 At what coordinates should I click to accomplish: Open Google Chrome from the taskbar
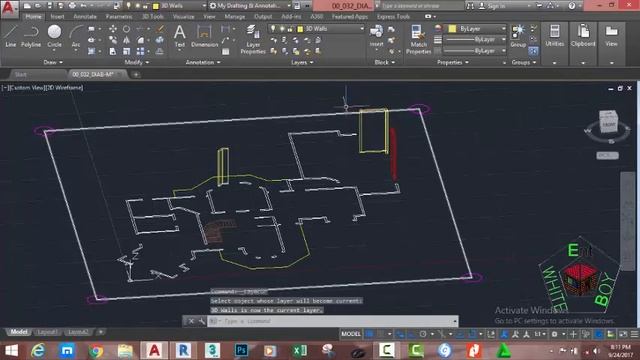pos(96,351)
